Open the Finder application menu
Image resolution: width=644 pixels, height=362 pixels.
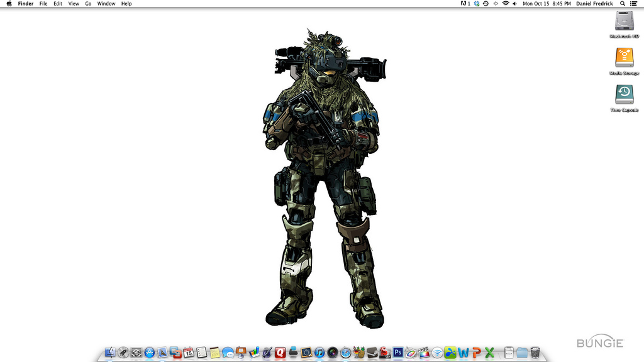(x=25, y=4)
